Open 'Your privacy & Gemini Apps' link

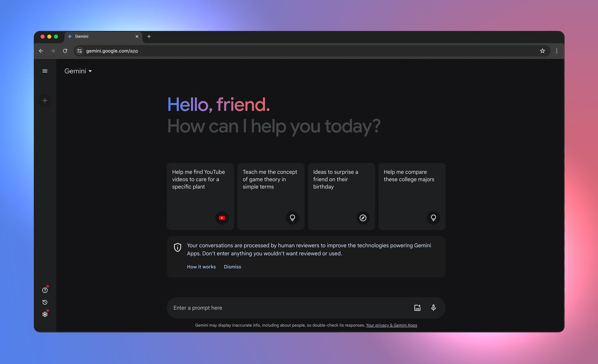click(392, 325)
